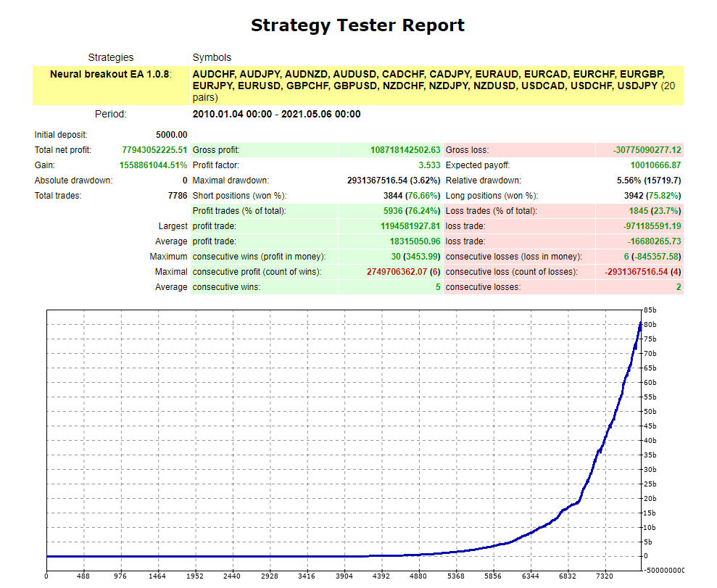The image size is (717, 588).
Task: Click the 2440 label on chart x-axis
Action: (x=232, y=576)
